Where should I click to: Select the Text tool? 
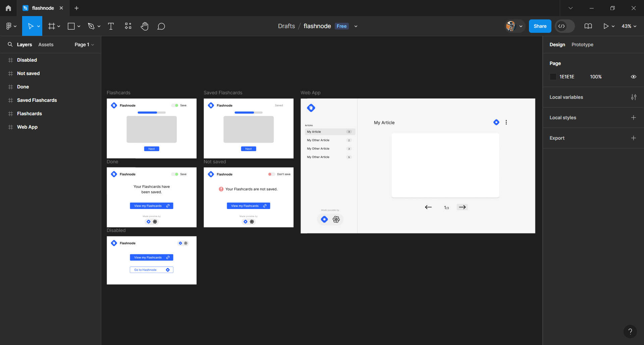click(x=111, y=26)
